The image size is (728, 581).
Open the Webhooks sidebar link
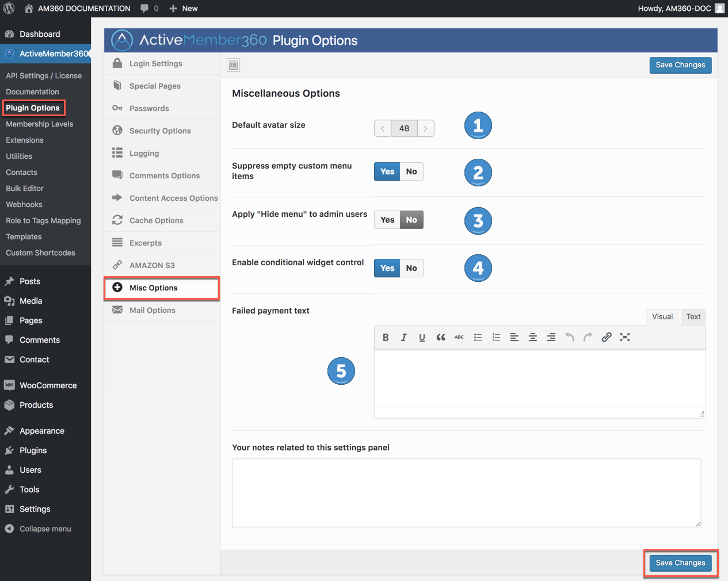[x=24, y=204]
